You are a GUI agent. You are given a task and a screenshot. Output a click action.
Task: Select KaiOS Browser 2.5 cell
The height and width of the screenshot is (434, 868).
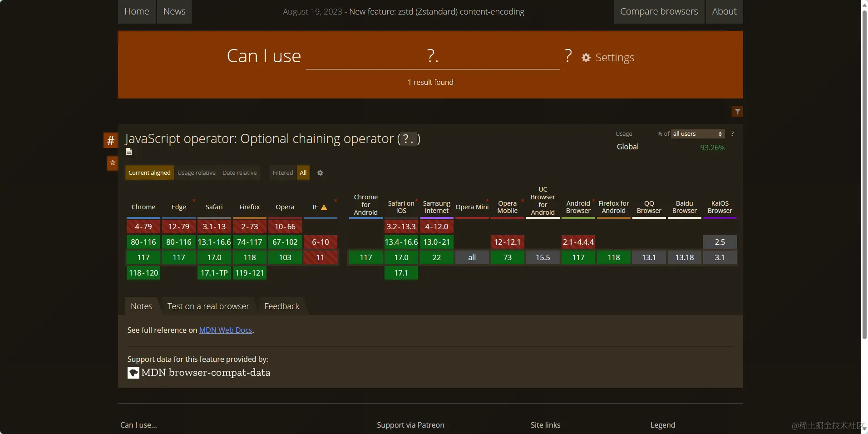click(x=720, y=242)
